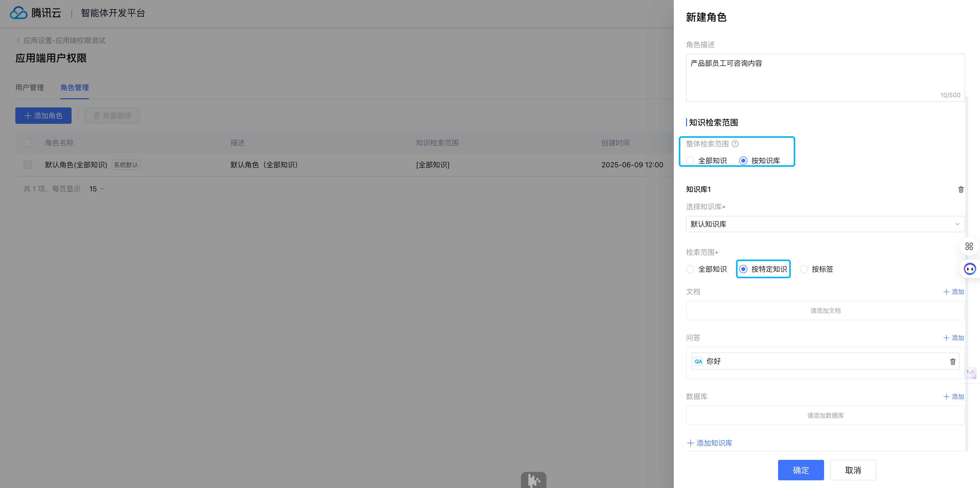Click the help icon beside 整体检索范围
980x488 pixels.
point(735,144)
